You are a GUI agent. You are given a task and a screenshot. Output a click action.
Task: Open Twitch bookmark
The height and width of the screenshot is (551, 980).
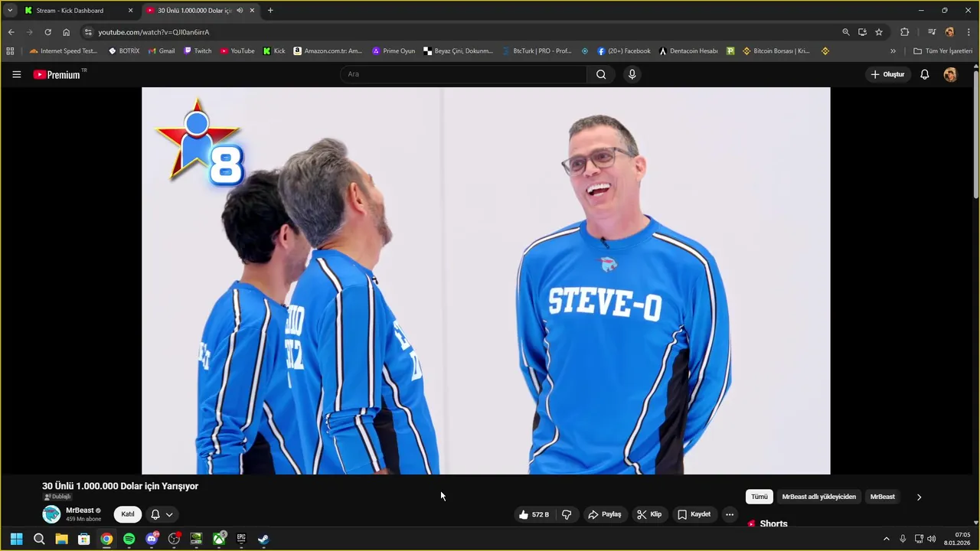[198, 51]
